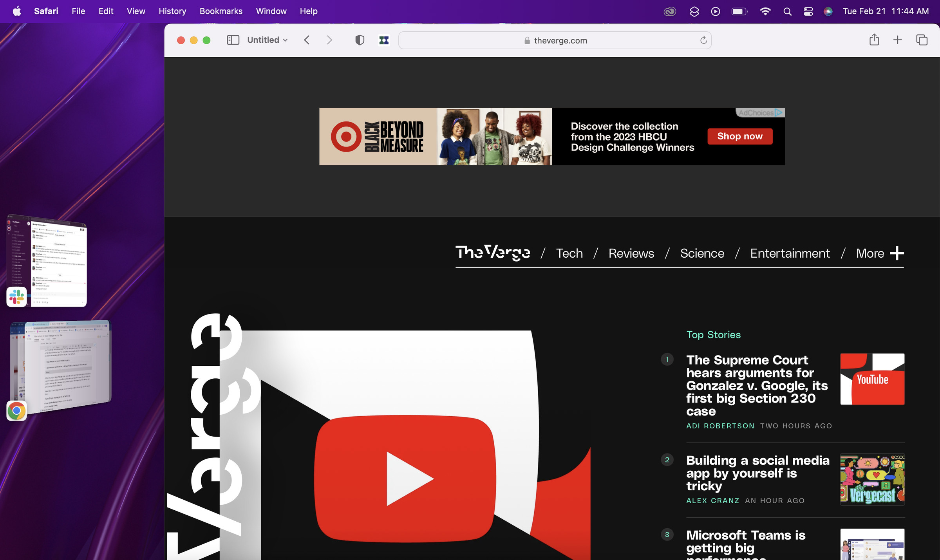The image size is (940, 560).
Task: Open Control Center
Action: [x=808, y=11]
